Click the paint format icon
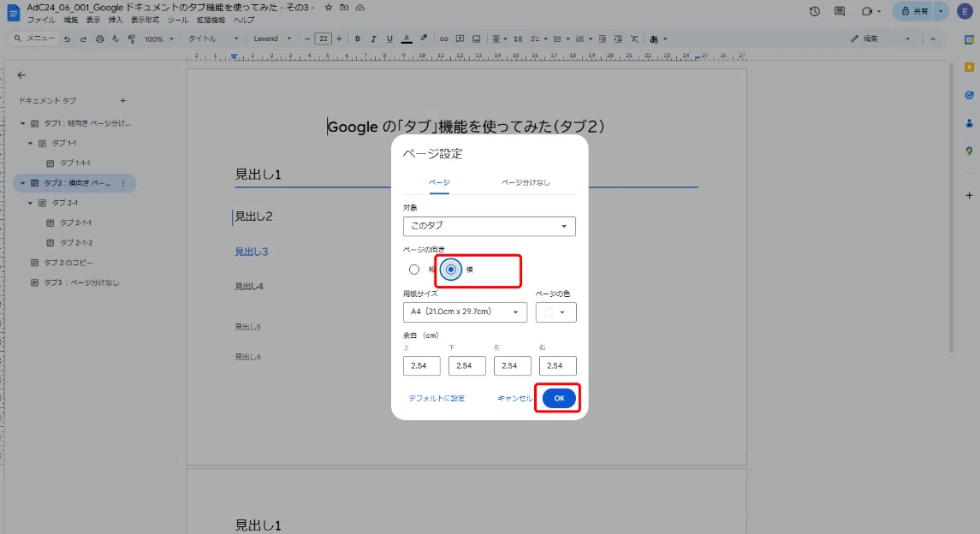The image size is (980, 534). (132, 39)
